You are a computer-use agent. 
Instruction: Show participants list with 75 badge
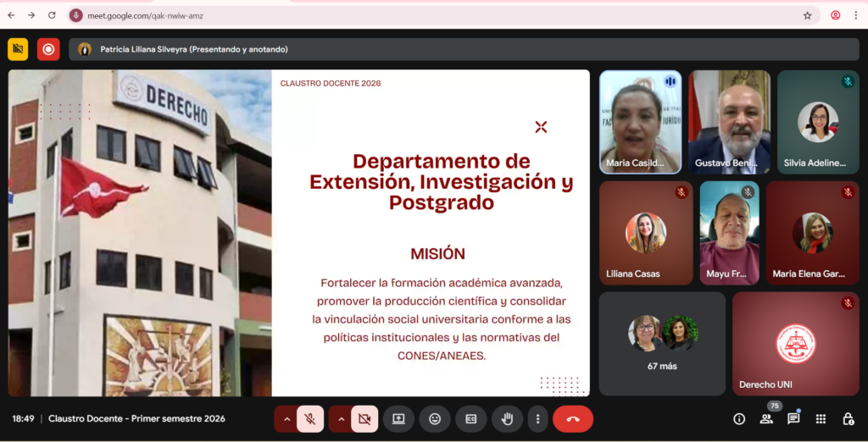[x=766, y=419]
